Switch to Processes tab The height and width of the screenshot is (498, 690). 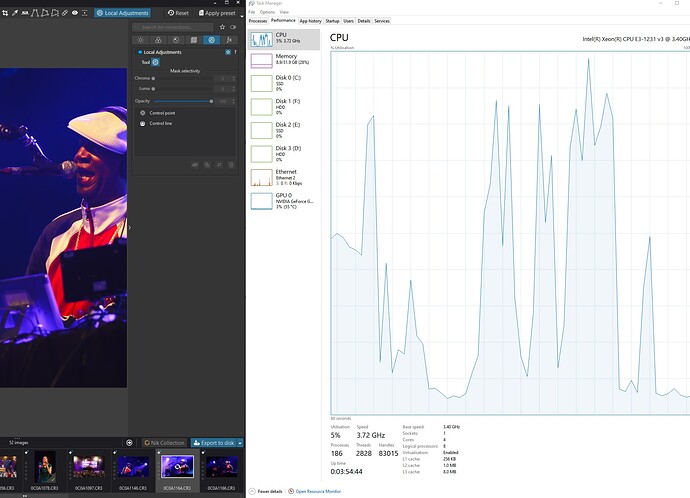click(x=258, y=21)
